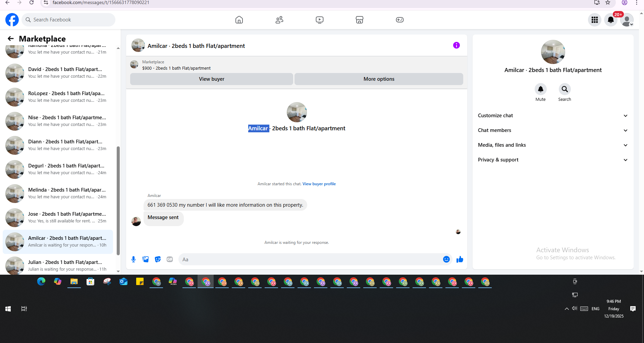Open the Task View button on the taskbar
The image size is (644, 343).
(x=24, y=309)
